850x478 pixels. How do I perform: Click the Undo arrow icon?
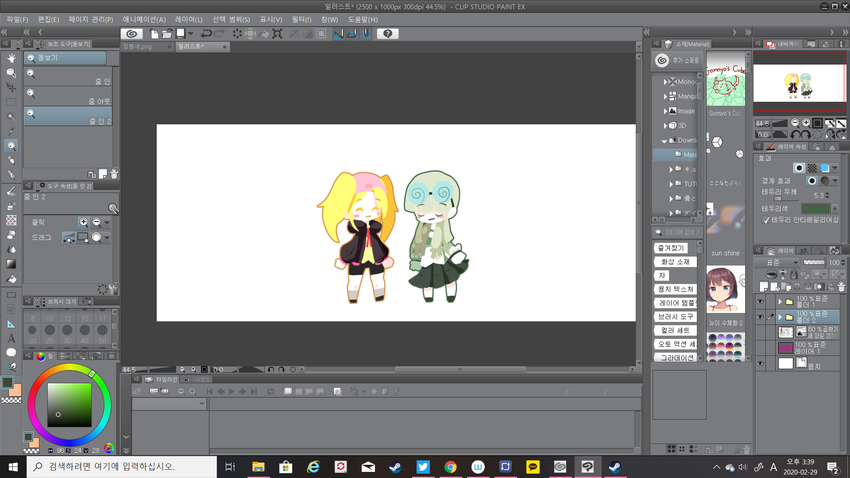click(x=206, y=34)
